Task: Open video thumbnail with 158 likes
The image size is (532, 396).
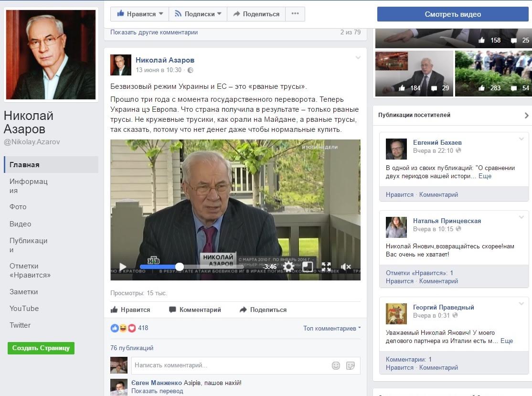Action: pos(454,38)
